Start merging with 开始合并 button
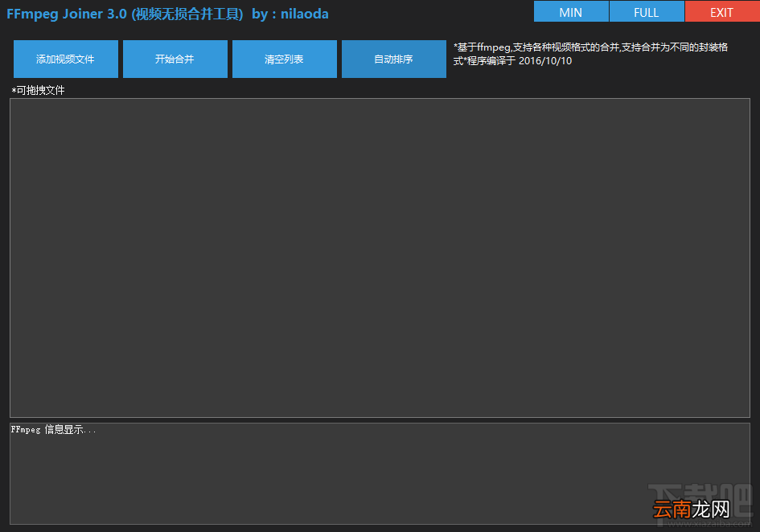Viewport: 760px width, 532px height. 175,59
